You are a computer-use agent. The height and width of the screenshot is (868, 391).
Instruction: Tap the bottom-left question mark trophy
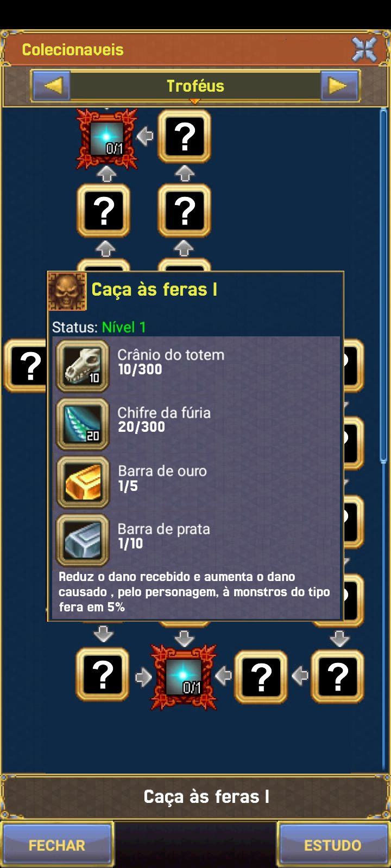point(103,674)
